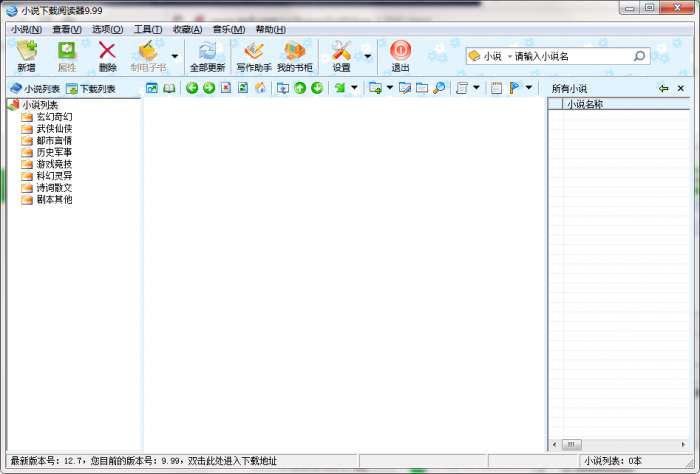
Task: Click the 新增 (add novel) toolbar icon
Action: click(x=26, y=56)
